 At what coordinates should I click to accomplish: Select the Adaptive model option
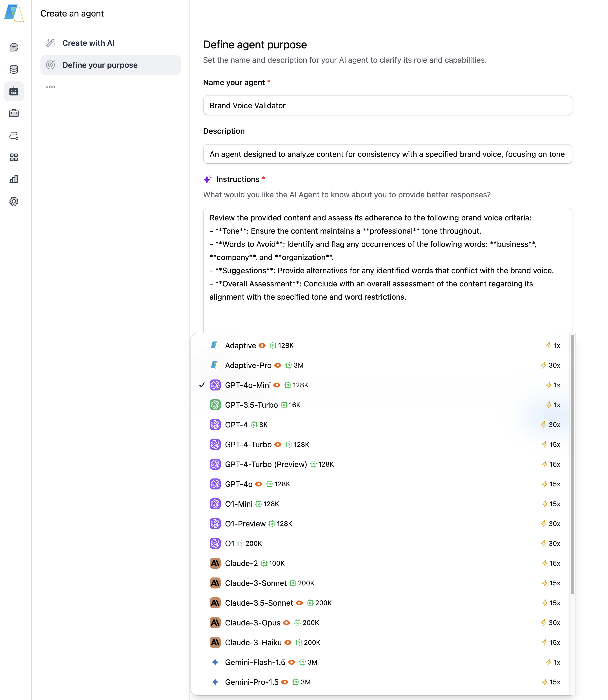point(240,346)
